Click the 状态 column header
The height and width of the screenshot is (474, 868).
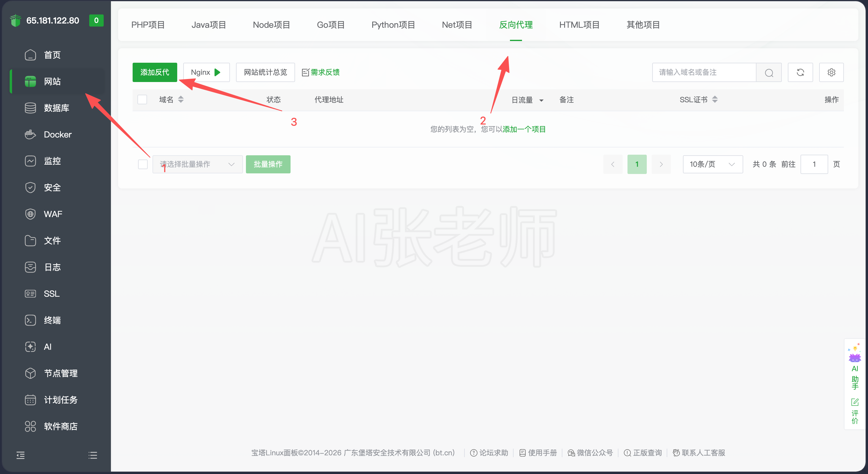[274, 100]
